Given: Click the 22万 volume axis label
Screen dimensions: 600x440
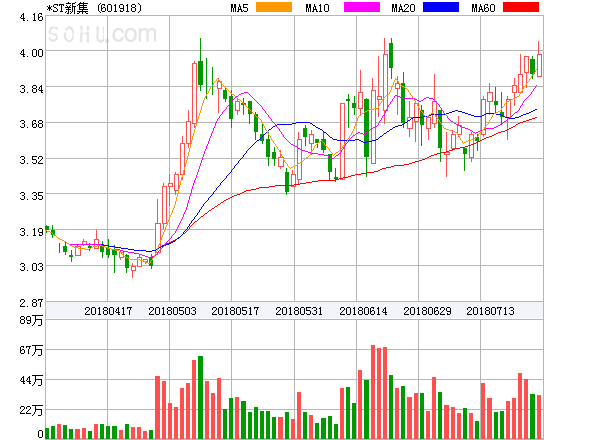Looking at the screenshot, I should 31,411.
